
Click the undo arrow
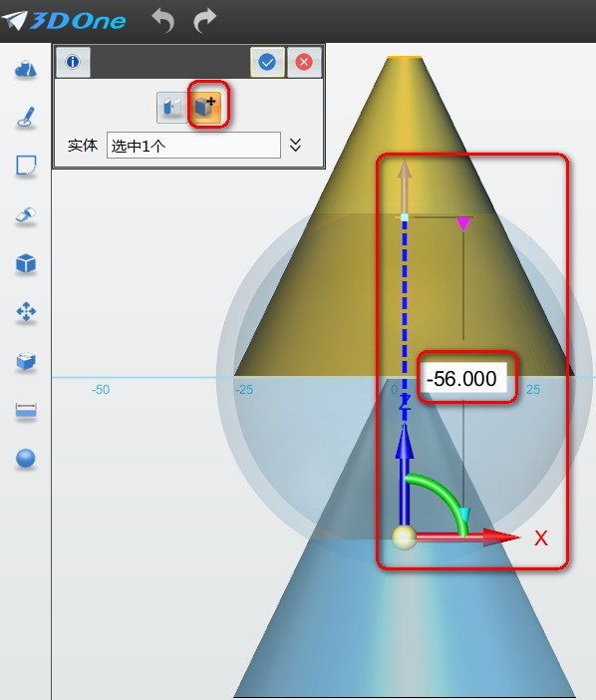point(163,21)
